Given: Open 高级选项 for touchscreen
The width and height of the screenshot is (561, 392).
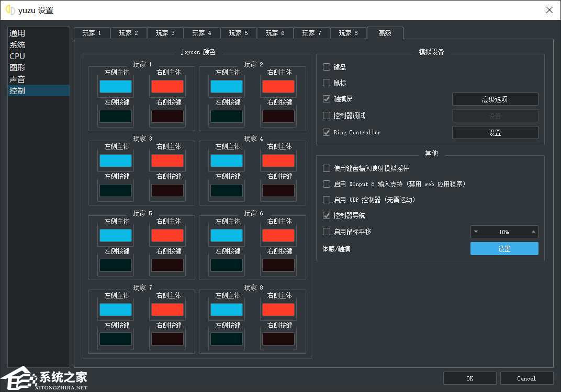Looking at the screenshot, I should pyautogui.click(x=495, y=99).
